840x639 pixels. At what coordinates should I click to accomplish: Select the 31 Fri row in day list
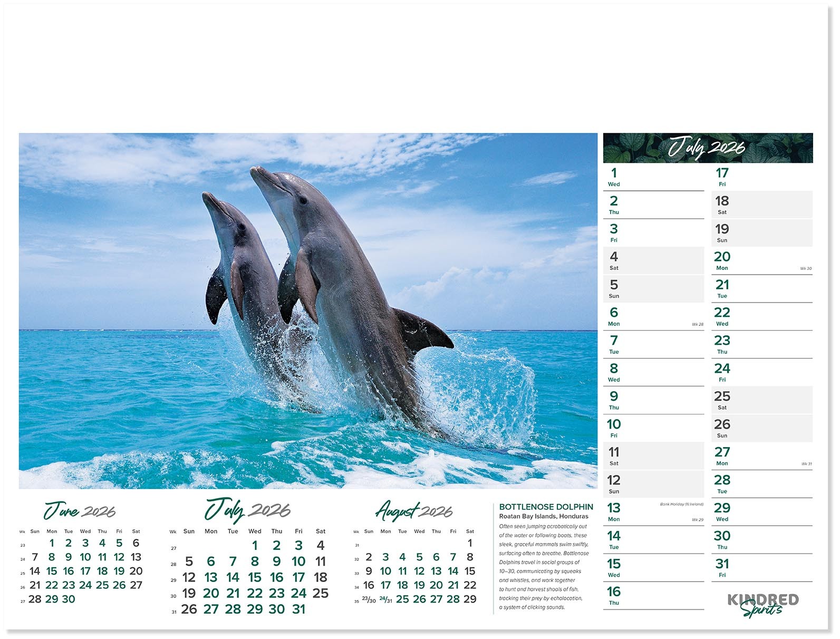[x=761, y=568]
